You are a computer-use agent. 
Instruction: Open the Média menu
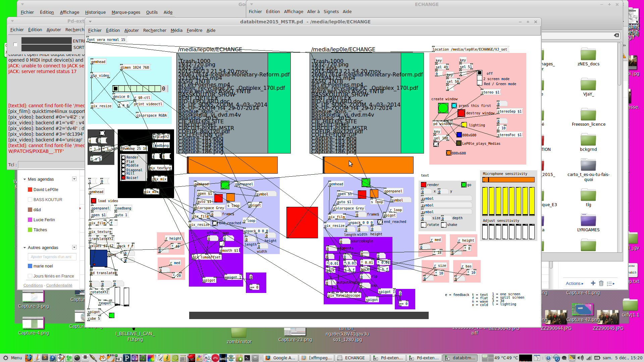point(176,30)
